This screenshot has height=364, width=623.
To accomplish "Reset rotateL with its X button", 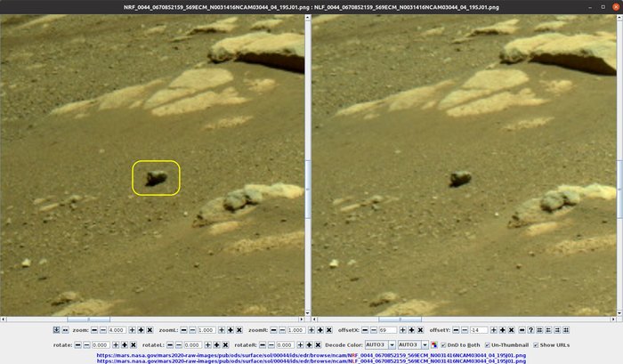I will 225,345.
